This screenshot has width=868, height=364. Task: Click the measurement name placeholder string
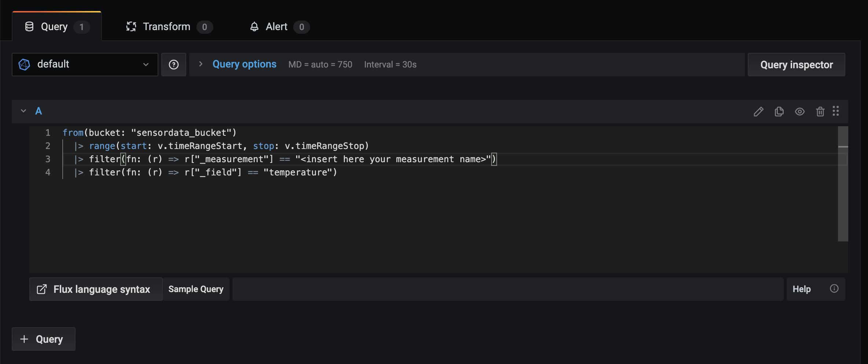click(393, 159)
